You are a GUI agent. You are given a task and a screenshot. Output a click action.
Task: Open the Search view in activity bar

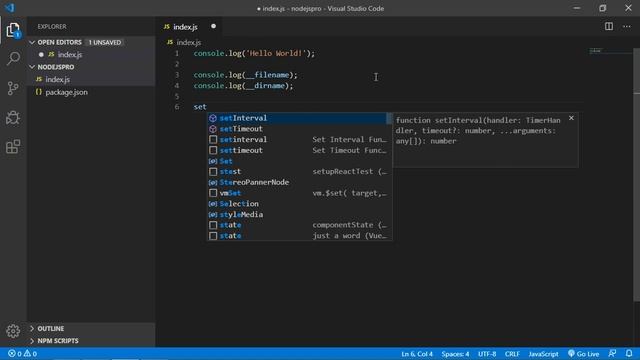tap(13, 58)
